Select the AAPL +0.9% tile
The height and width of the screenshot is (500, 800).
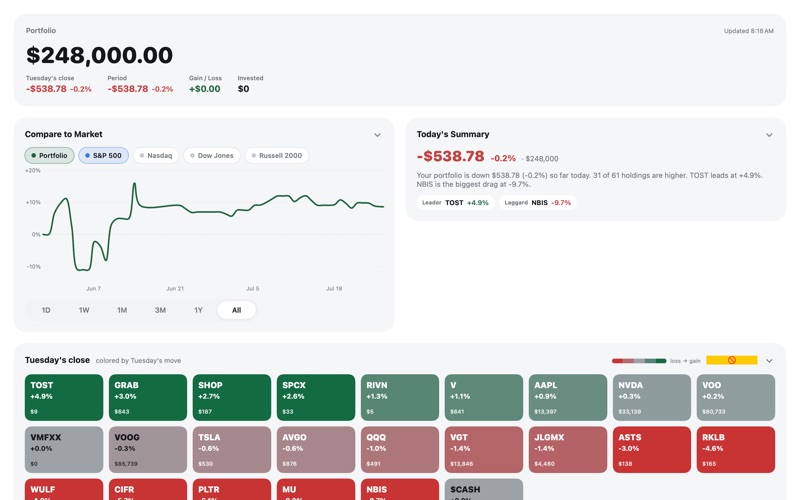(568, 397)
